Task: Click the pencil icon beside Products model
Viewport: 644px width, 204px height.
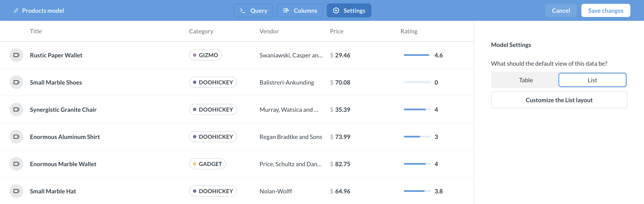Action: (x=16, y=10)
